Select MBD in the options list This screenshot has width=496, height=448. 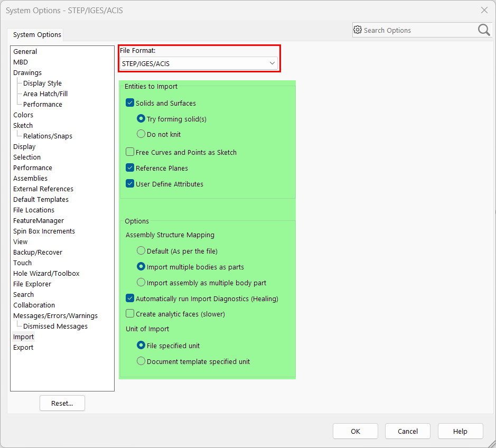pyautogui.click(x=21, y=62)
